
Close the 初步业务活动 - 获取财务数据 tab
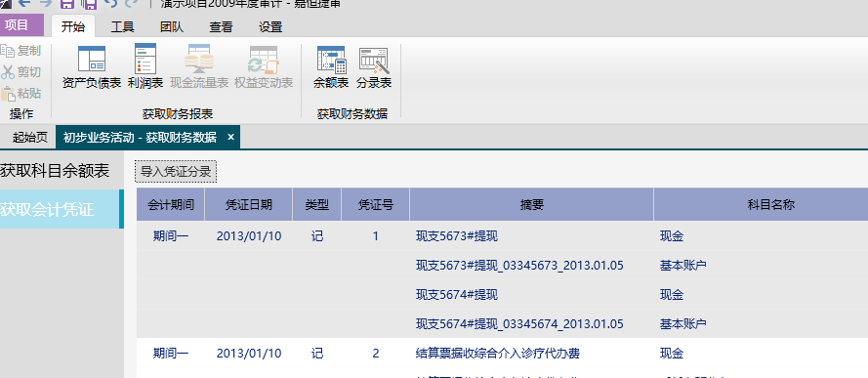click(230, 137)
